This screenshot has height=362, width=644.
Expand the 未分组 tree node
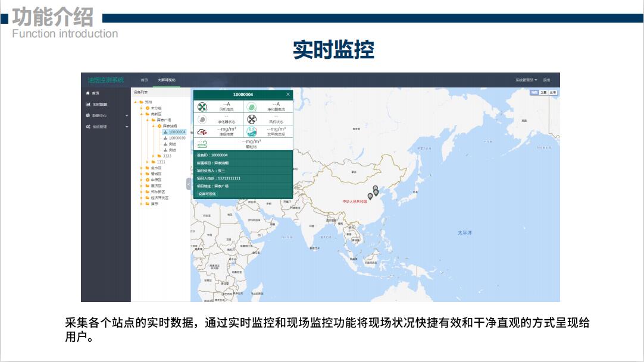click(142, 108)
